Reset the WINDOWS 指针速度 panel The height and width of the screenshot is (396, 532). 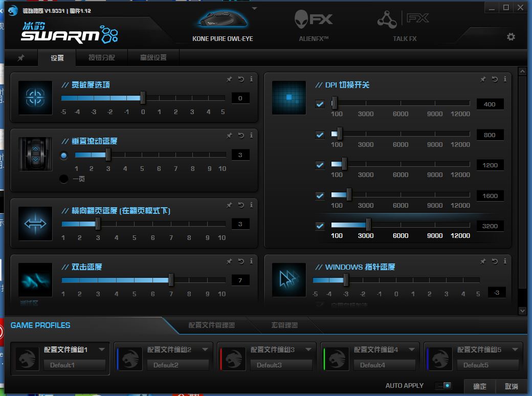pyautogui.click(x=495, y=261)
